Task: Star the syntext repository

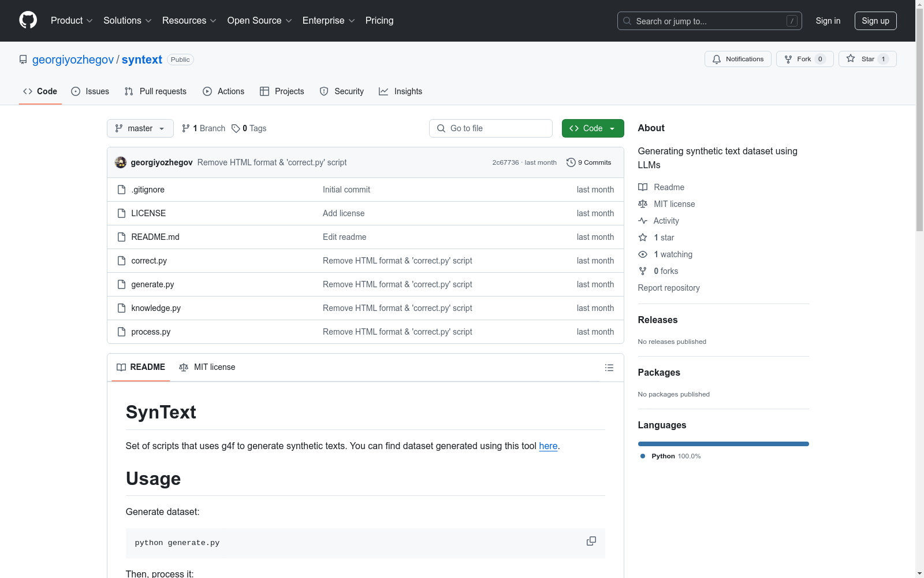Action: [x=867, y=59]
